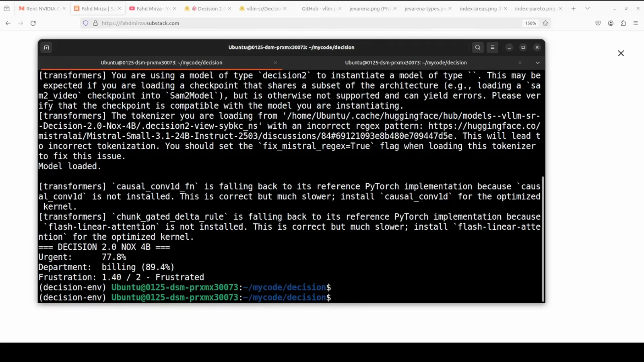
Task: Close the Fahd Mirza Substack tab
Action: click(119, 8)
